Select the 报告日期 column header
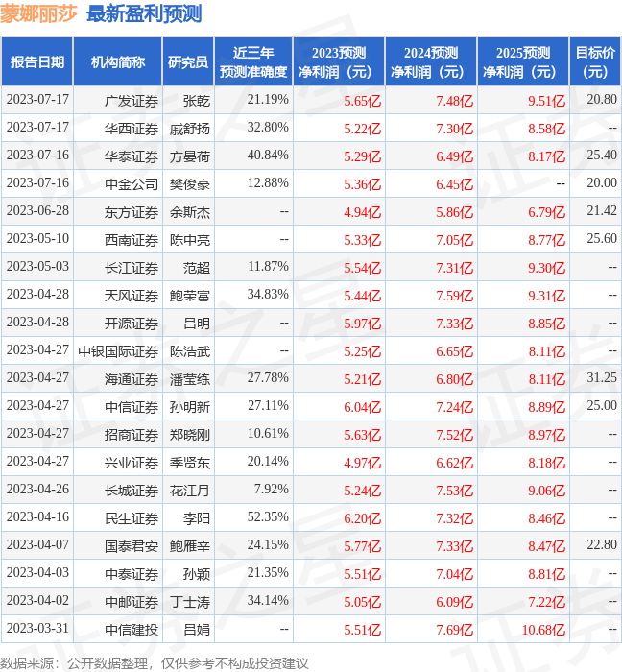The height and width of the screenshot is (672, 622). (37, 61)
